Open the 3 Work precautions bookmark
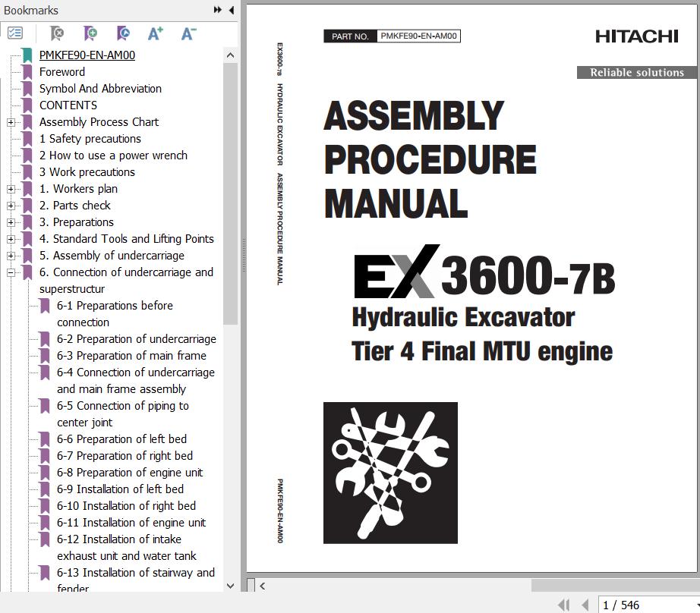Viewport: 700px width, 613px height. [x=87, y=172]
